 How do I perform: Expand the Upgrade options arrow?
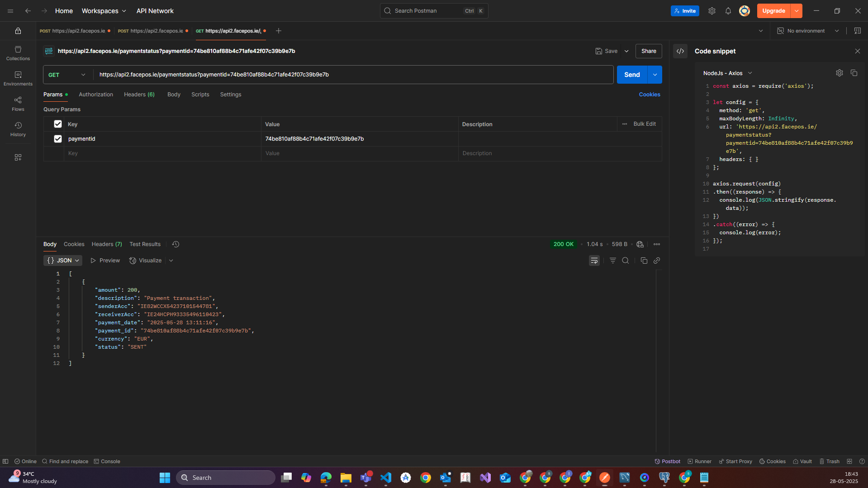(x=797, y=11)
